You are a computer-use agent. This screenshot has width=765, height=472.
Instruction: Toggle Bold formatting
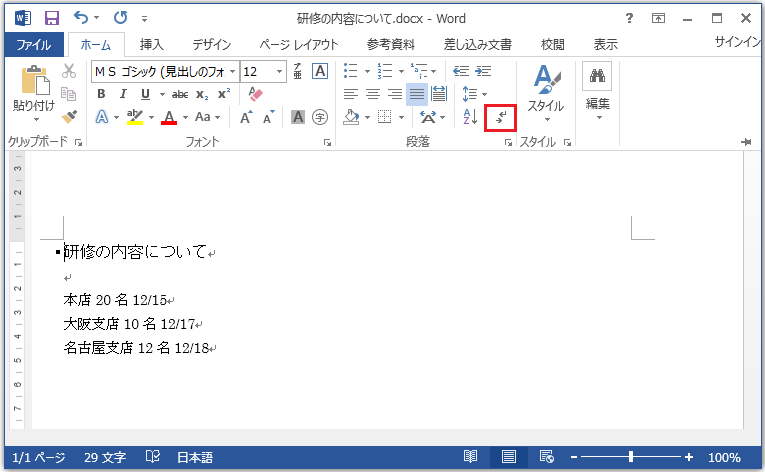coord(102,94)
